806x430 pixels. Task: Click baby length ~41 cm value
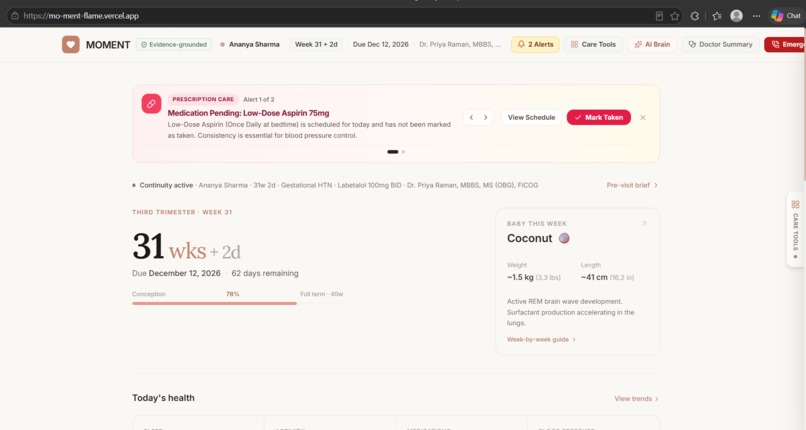click(594, 277)
